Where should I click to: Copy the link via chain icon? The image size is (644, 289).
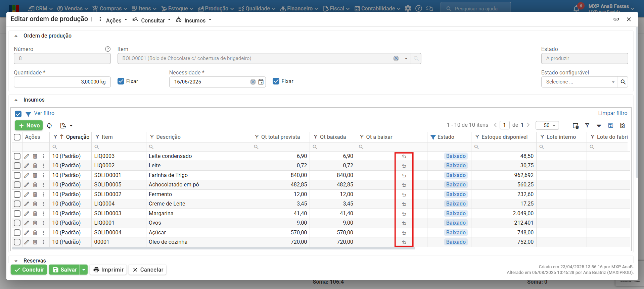coord(616,19)
